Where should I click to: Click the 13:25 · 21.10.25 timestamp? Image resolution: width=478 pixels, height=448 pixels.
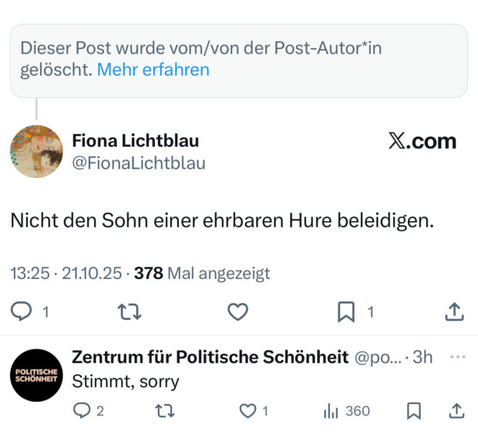click(67, 273)
